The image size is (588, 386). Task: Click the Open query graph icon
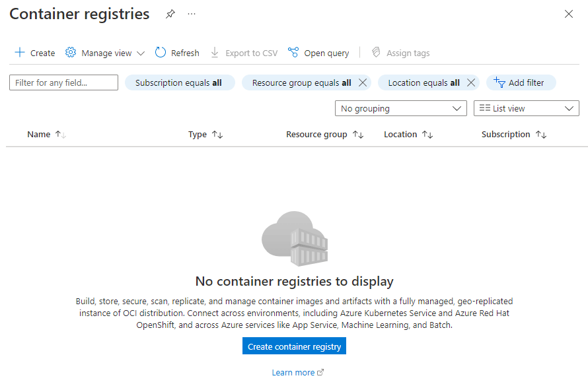(x=293, y=52)
